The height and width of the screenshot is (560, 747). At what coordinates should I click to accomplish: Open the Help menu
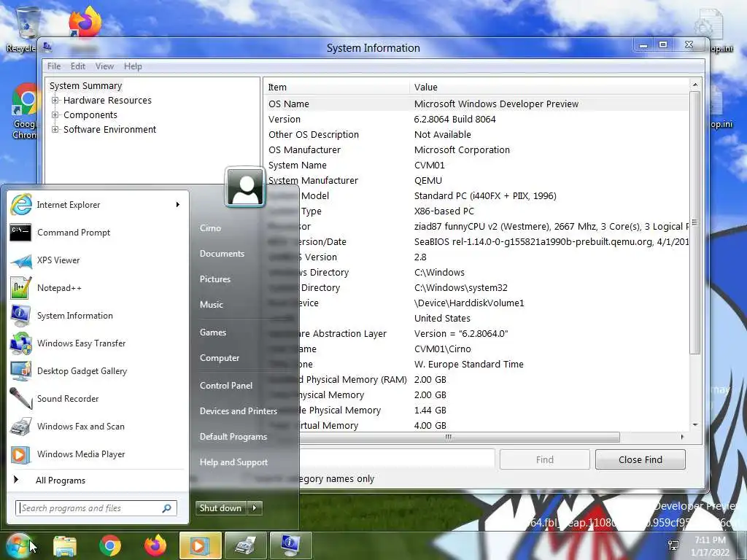(133, 66)
